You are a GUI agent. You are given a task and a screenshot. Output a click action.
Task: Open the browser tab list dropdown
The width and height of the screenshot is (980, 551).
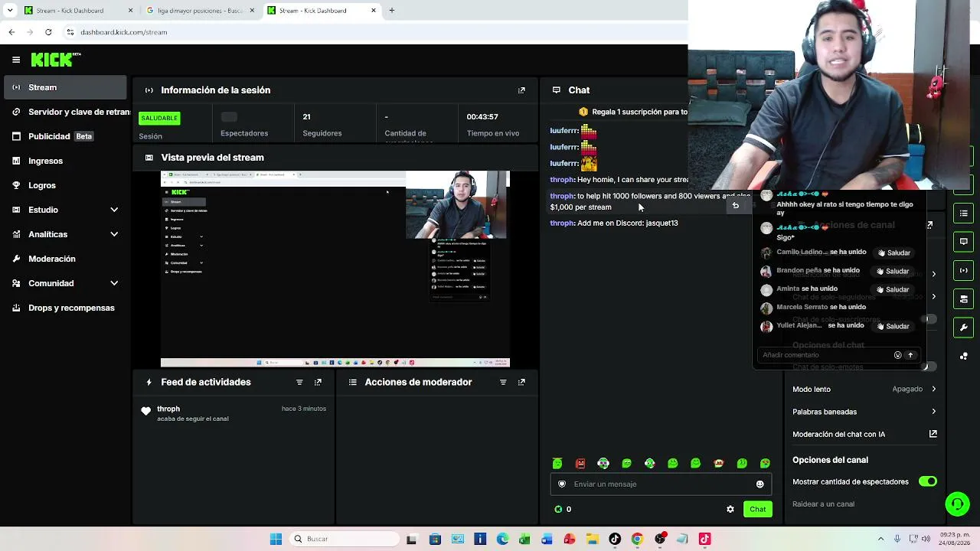[10, 11]
